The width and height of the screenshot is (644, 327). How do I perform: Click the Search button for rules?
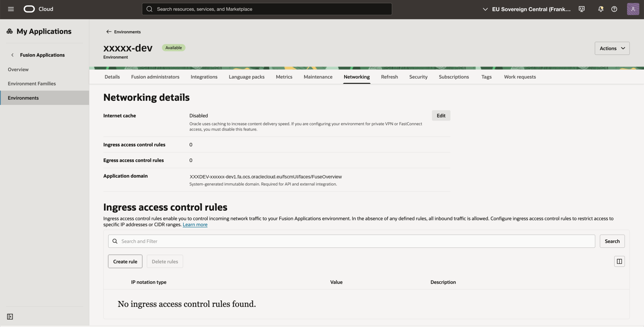[x=612, y=241]
